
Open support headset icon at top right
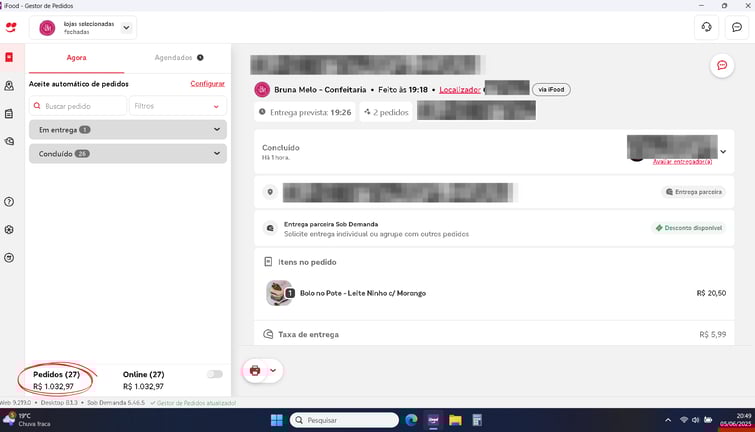[x=706, y=27]
